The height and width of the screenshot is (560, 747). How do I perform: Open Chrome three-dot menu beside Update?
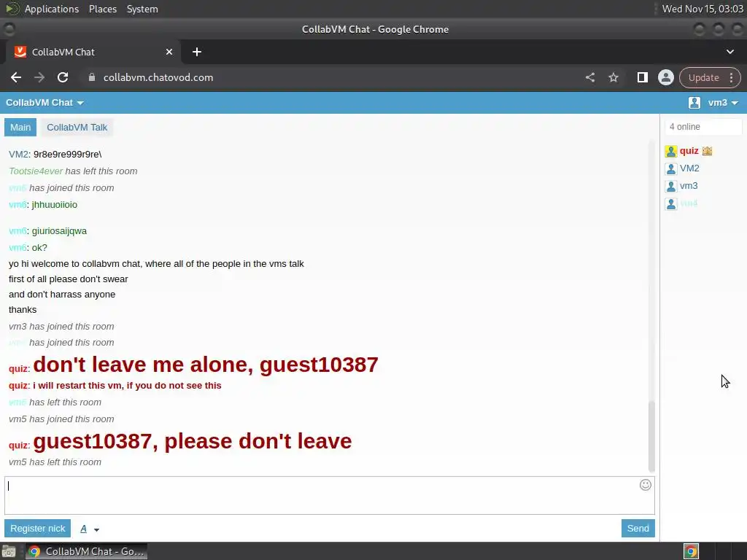(x=731, y=77)
